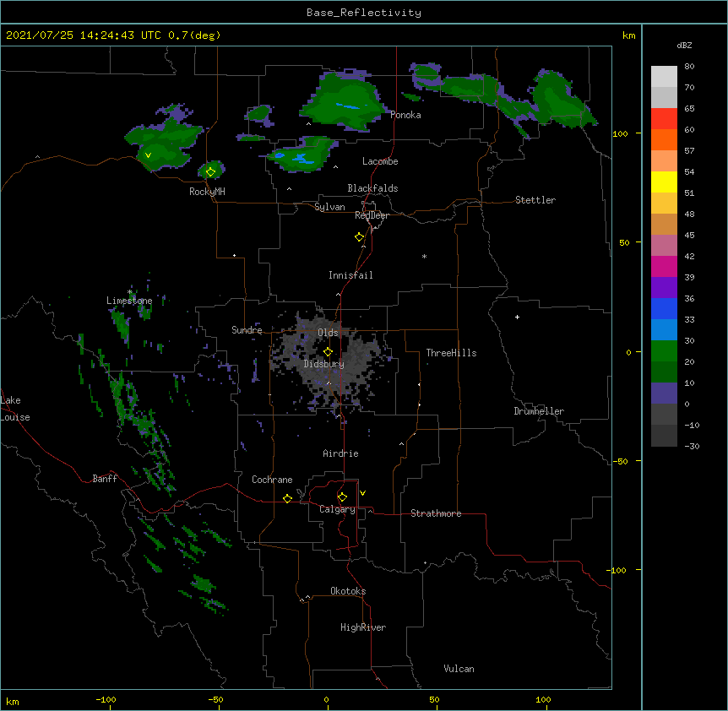This screenshot has width=728, height=711.
Task: Select the bright yellow 54 dBZ legend swatch
Action: coord(664,182)
